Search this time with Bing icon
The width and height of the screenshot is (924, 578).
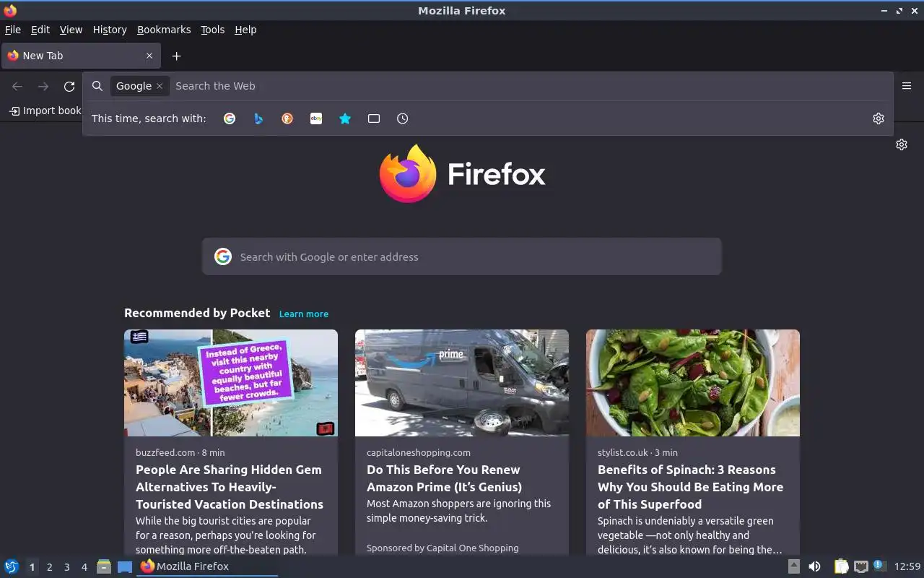[258, 118]
